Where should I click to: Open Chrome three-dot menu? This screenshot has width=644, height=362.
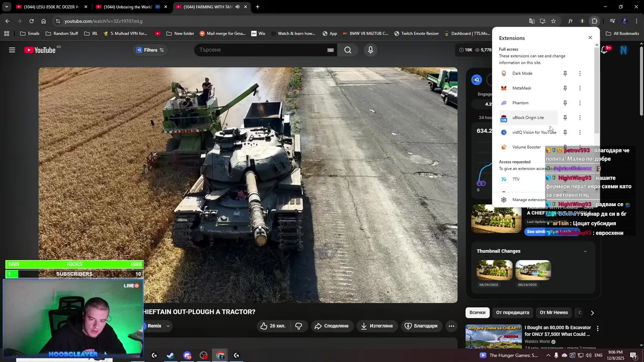(636, 21)
